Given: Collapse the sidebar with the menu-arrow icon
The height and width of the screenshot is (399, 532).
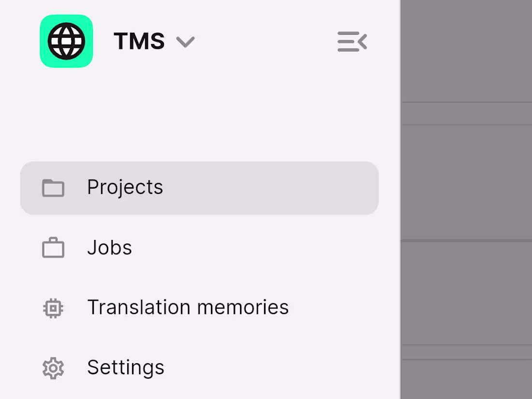Looking at the screenshot, I should coord(352,42).
